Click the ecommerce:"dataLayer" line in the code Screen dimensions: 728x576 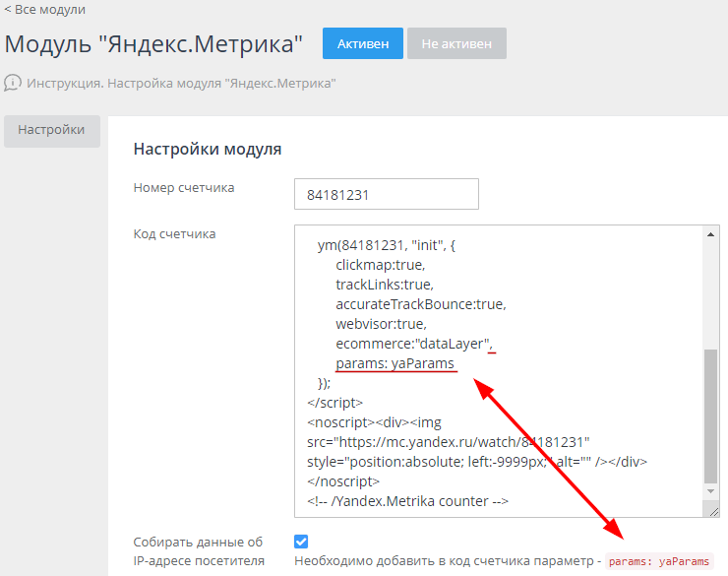coord(413,343)
